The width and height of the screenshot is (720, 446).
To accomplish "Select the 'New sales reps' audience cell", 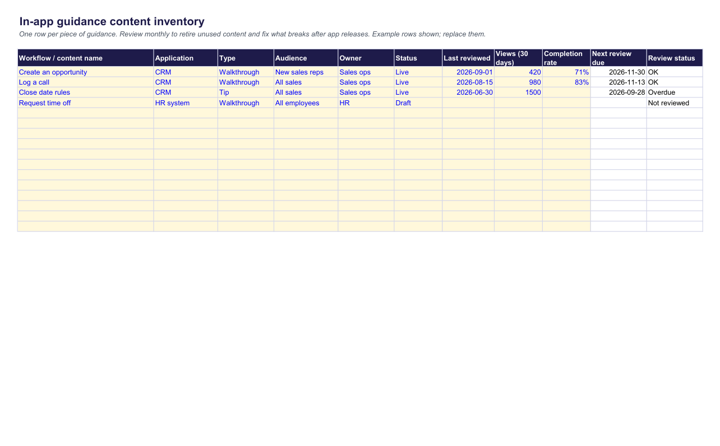I will coord(306,72).
